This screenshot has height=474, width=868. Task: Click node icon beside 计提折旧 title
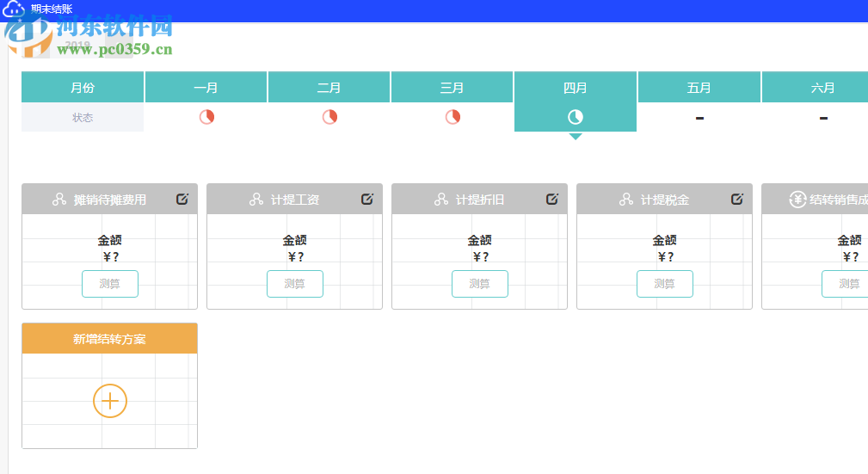(441, 200)
